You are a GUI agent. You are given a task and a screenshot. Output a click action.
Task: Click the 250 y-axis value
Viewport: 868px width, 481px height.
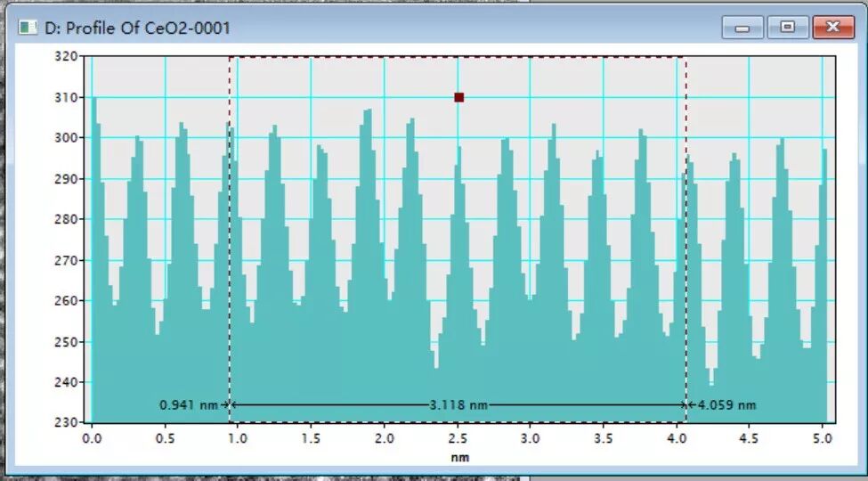66,342
